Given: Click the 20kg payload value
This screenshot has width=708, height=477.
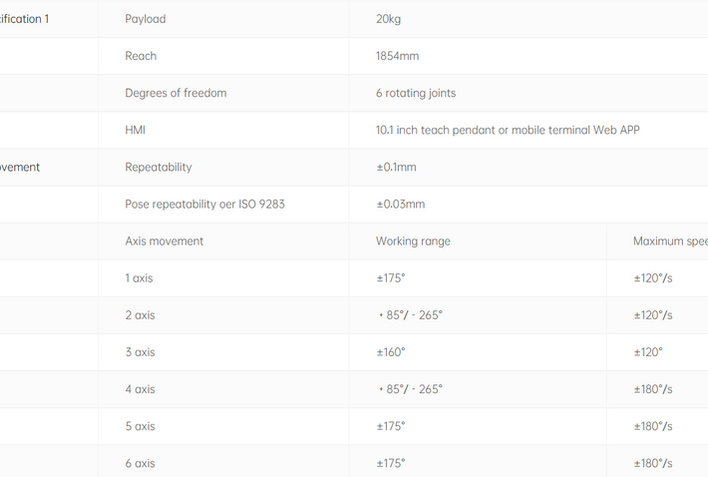Looking at the screenshot, I should coord(388,19).
